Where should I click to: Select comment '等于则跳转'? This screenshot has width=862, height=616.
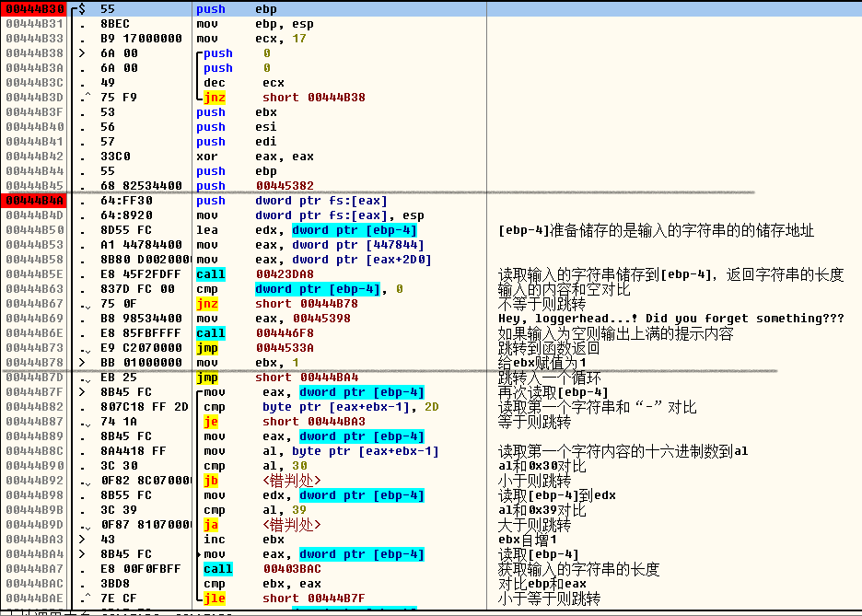pyautogui.click(x=534, y=422)
